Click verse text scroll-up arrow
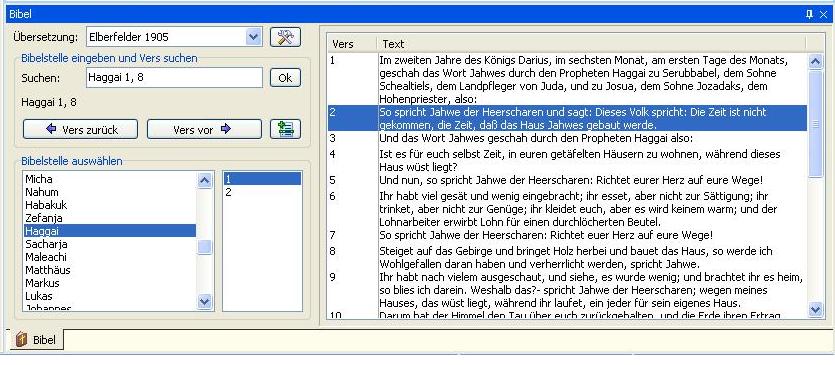 815,61
